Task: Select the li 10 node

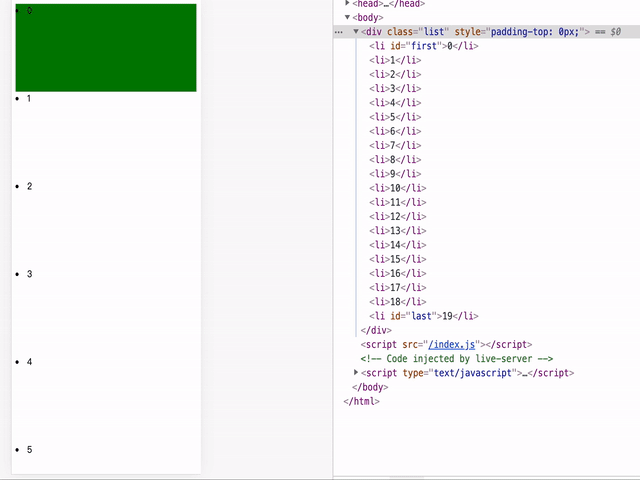Action: click(398, 188)
